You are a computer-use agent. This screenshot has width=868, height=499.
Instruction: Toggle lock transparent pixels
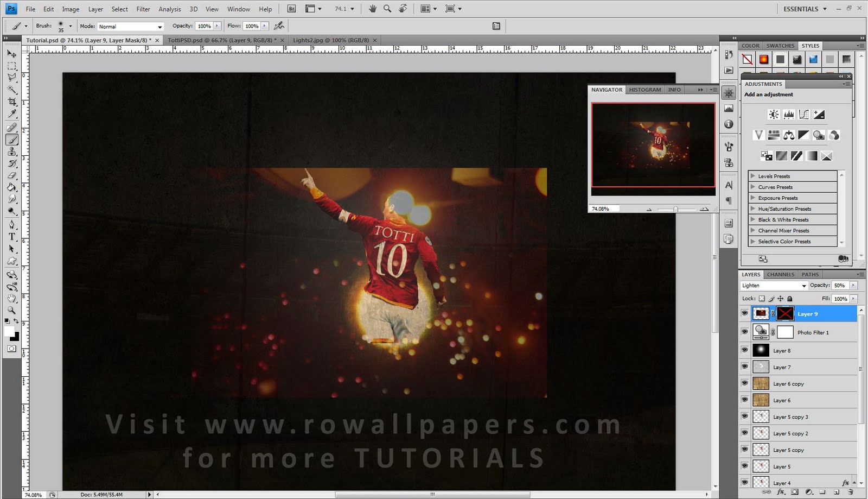coord(762,299)
